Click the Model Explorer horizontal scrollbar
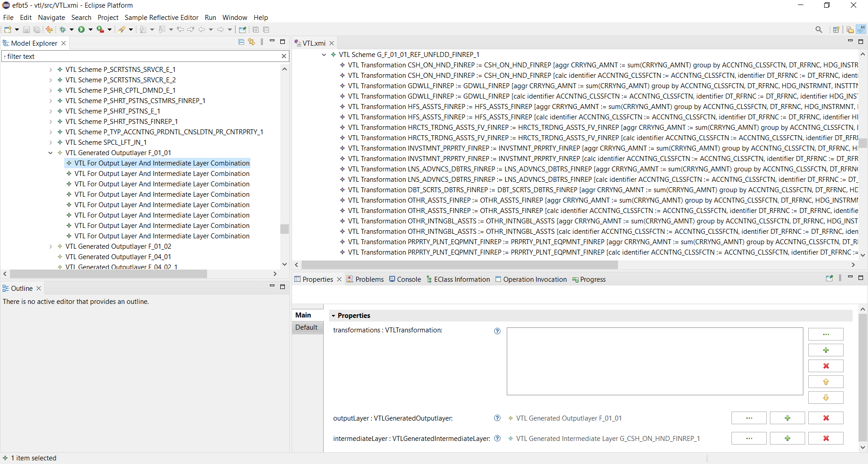The image size is (868, 464). click(108, 274)
